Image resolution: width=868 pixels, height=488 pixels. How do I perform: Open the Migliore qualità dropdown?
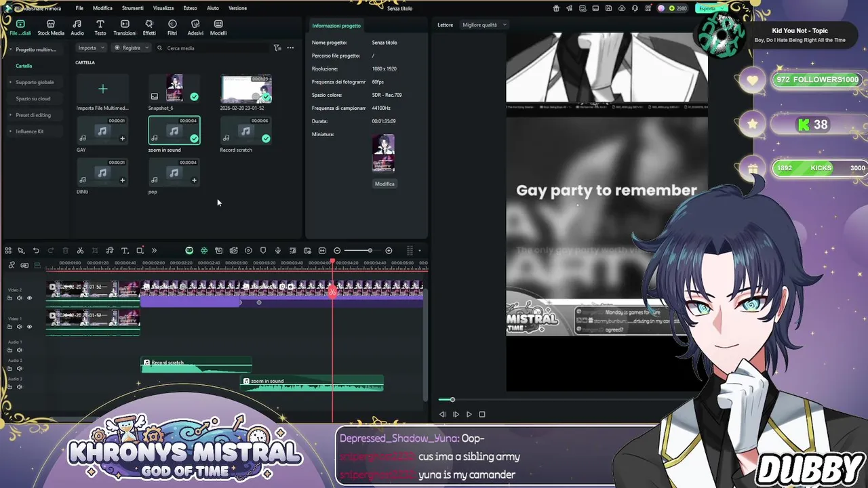coord(484,25)
